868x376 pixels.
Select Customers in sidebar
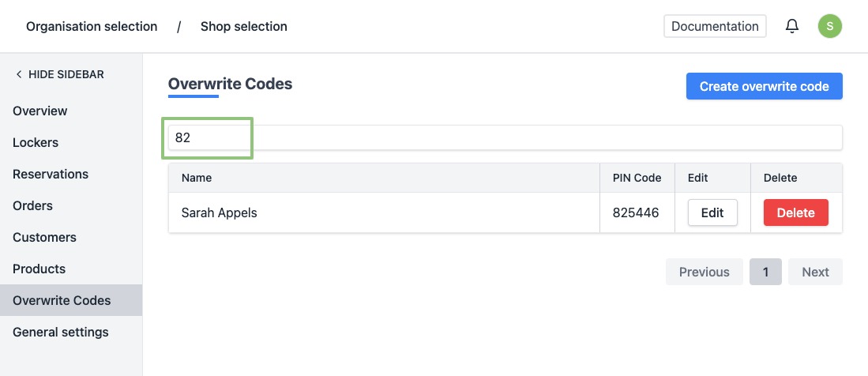click(44, 237)
